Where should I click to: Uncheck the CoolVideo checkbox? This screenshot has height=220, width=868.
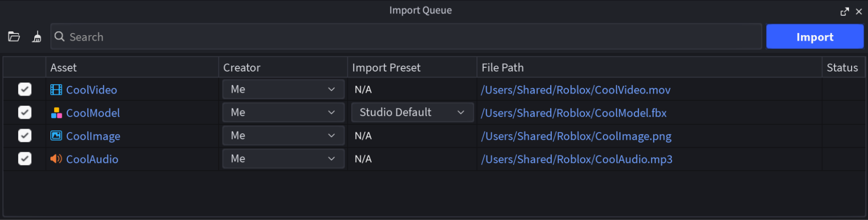tap(25, 89)
